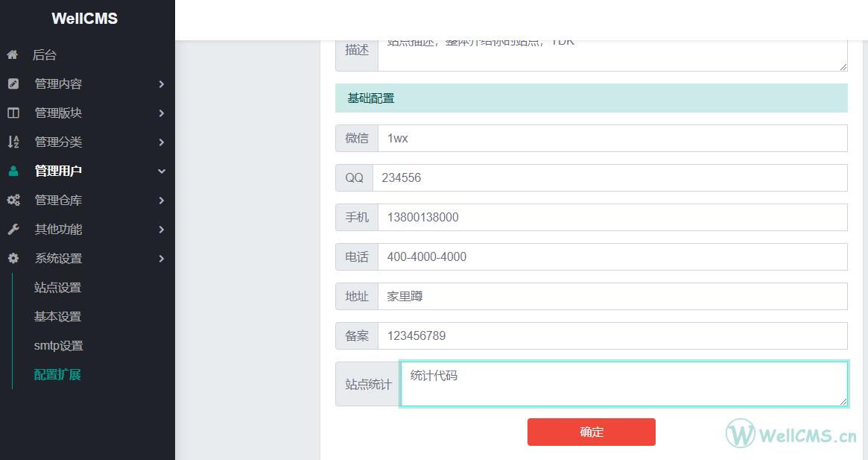
Task: Click the user icon beside 管理用户
Action: coord(13,171)
